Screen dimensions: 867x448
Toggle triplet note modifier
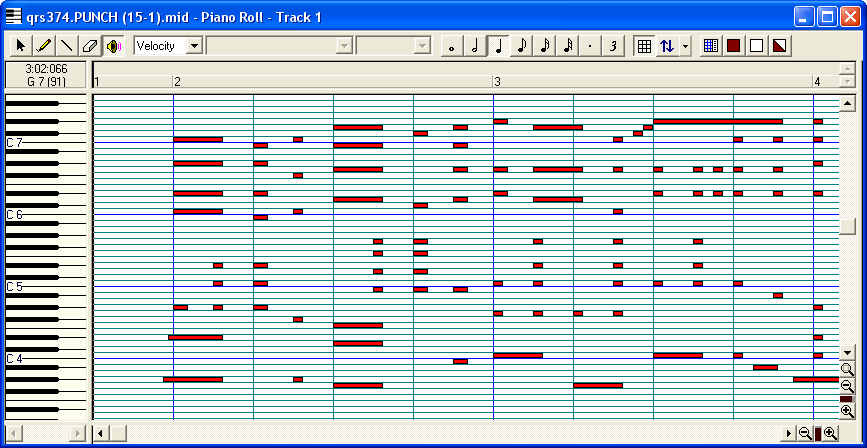coord(613,46)
